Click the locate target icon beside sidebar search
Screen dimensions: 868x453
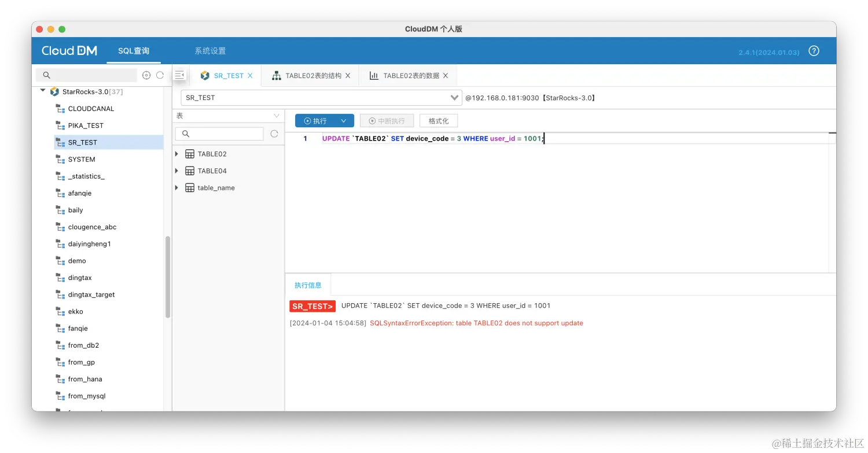(146, 75)
